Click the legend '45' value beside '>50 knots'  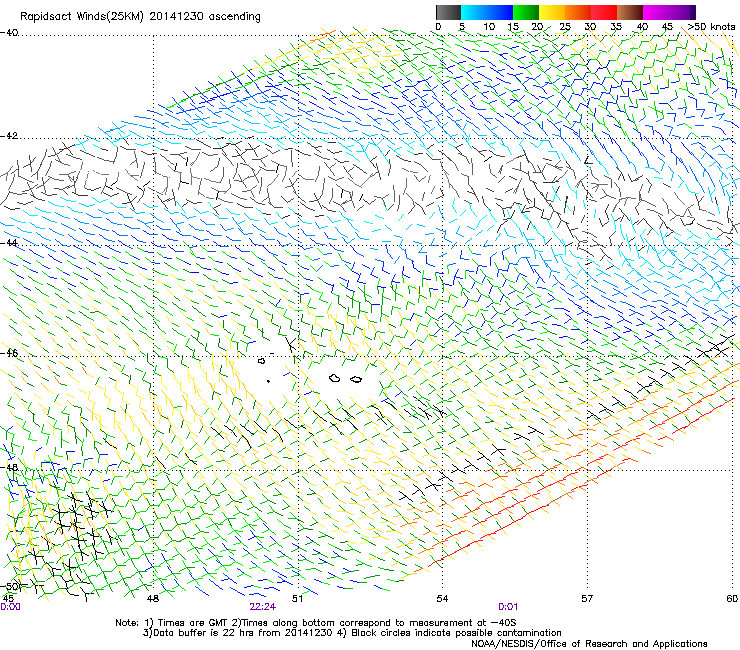coord(667,26)
